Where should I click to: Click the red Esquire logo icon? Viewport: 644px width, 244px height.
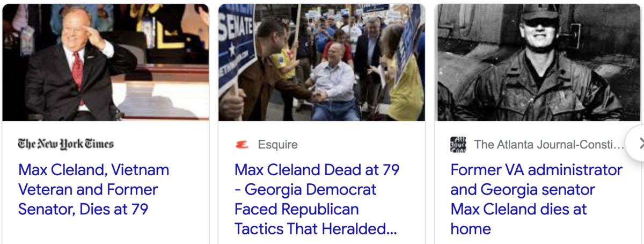click(242, 145)
